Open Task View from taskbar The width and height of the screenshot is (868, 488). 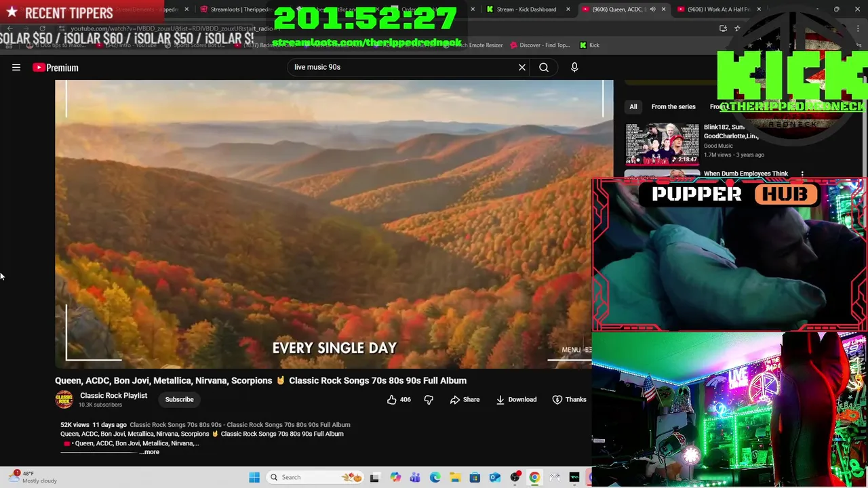(x=374, y=477)
